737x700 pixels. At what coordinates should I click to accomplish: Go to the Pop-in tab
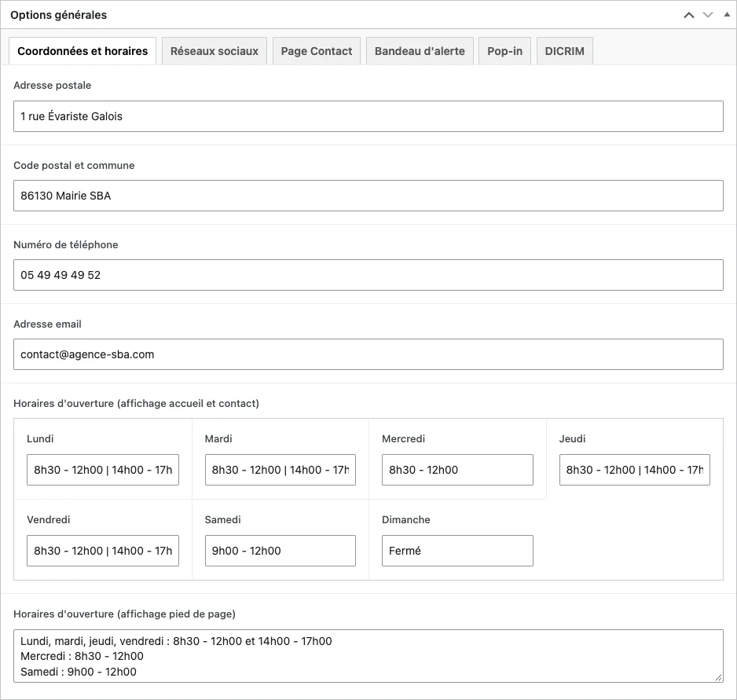[504, 51]
